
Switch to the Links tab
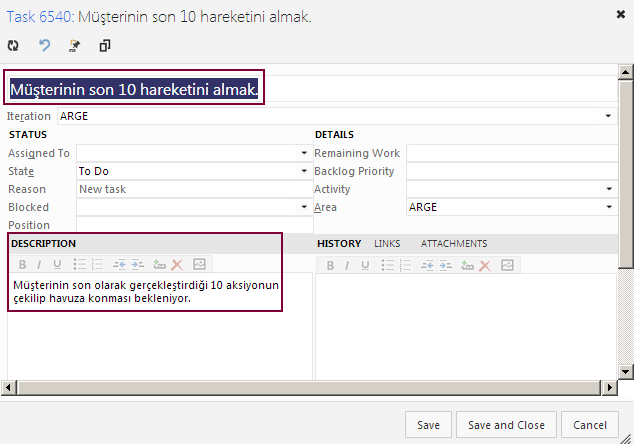coord(387,243)
